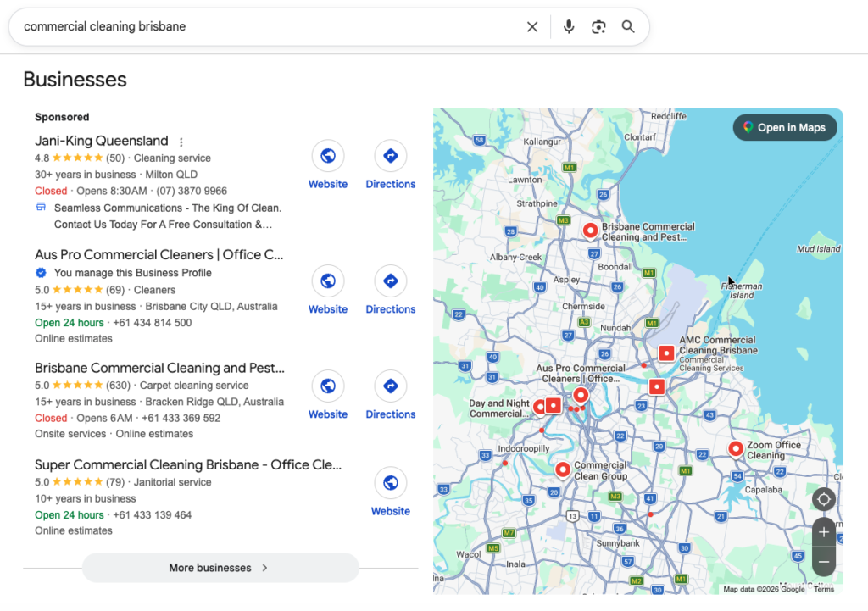Image resolution: width=868 pixels, height=611 pixels.
Task: Click the phone number +61 434 814 500
Action: pos(153,323)
